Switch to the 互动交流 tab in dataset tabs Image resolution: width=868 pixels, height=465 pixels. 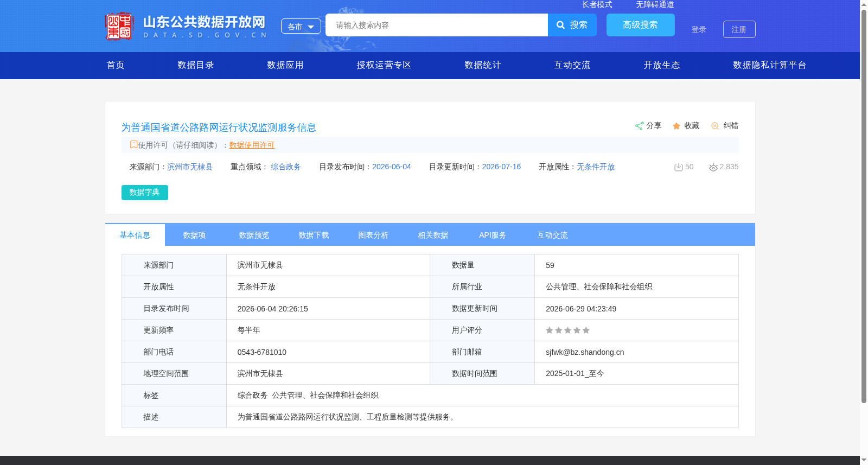553,235
